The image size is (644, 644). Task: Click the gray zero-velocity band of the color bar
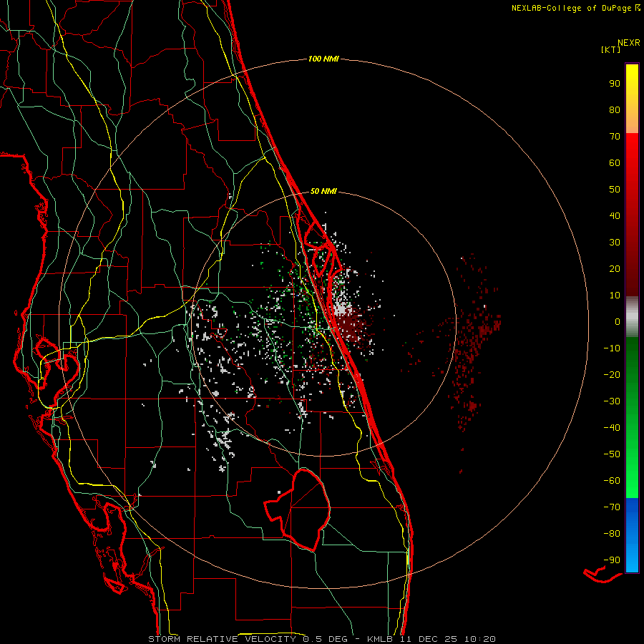[x=632, y=317]
